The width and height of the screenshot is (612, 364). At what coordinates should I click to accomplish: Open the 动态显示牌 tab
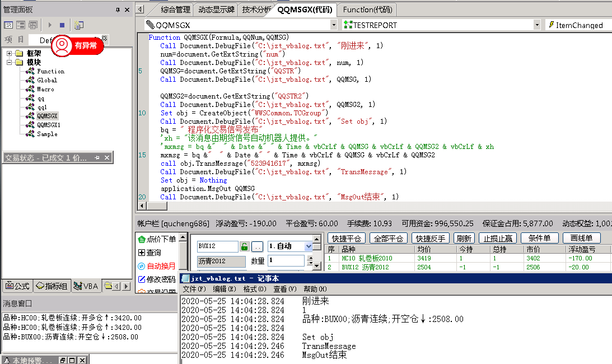pyautogui.click(x=216, y=10)
